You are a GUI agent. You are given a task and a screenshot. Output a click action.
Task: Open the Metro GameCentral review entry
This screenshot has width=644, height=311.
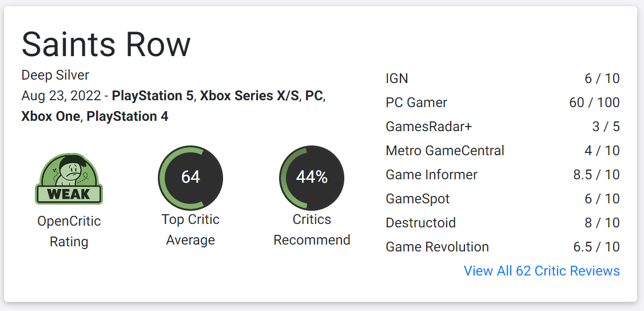[503, 151]
